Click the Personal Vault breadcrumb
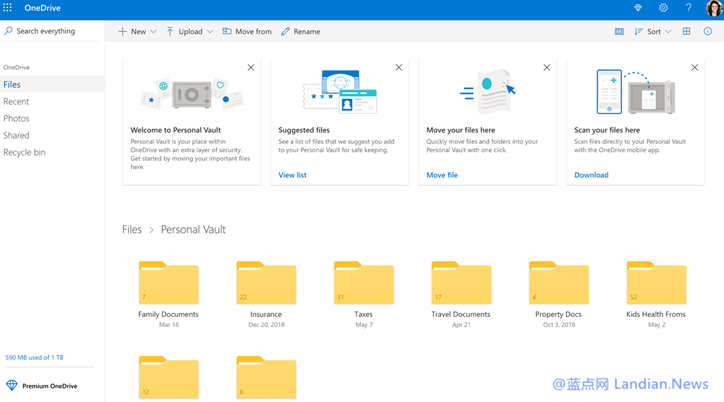 (x=193, y=229)
